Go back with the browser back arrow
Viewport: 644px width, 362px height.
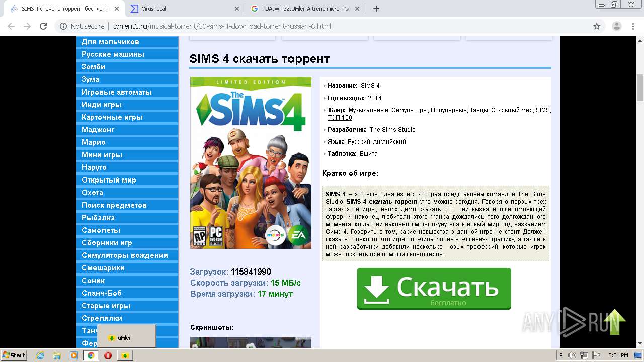12,26
